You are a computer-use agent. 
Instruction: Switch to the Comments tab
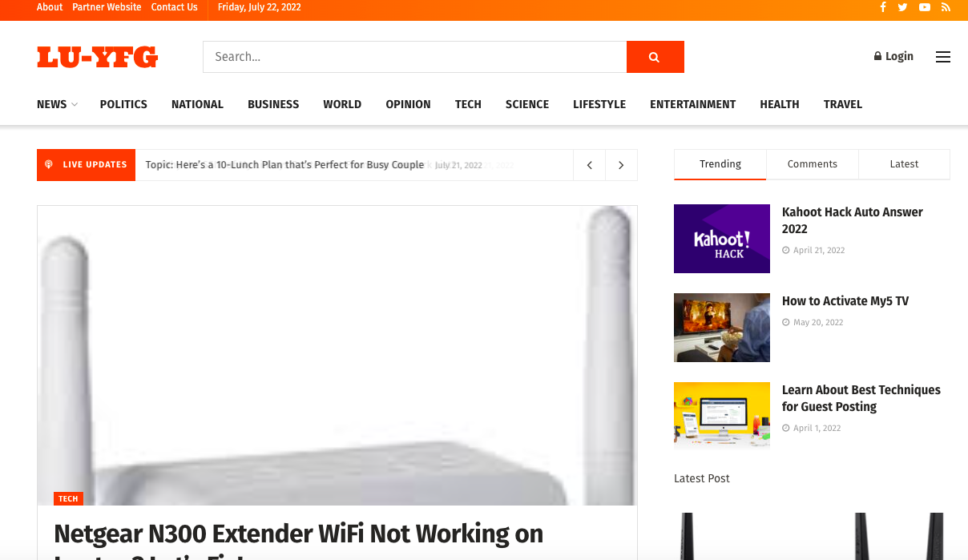[812, 164]
